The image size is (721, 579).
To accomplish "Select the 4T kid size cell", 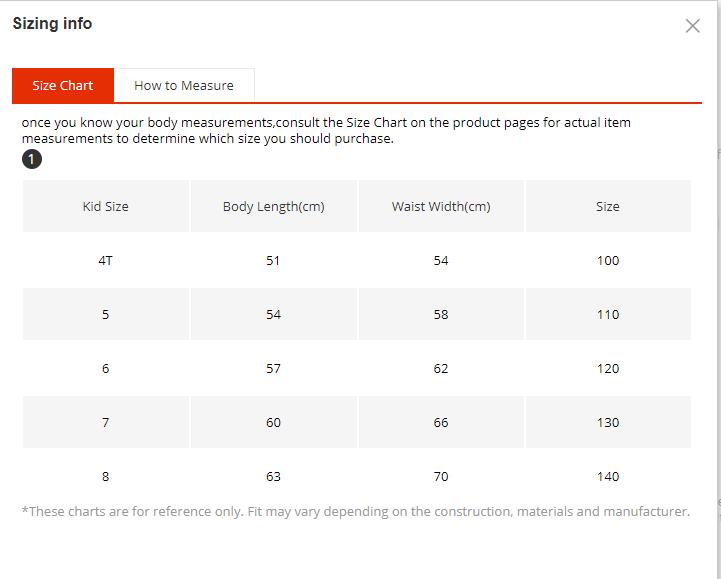I will [105, 260].
